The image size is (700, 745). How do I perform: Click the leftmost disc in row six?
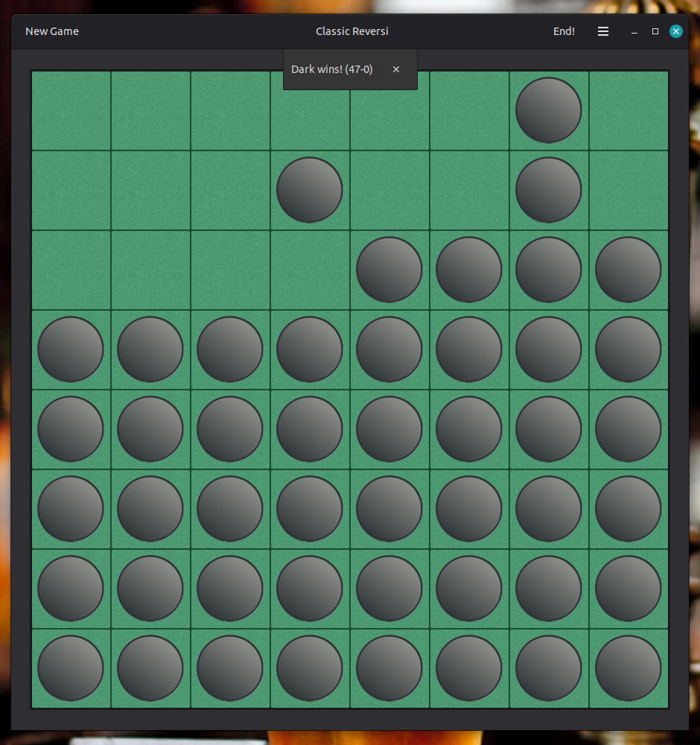[x=71, y=509]
